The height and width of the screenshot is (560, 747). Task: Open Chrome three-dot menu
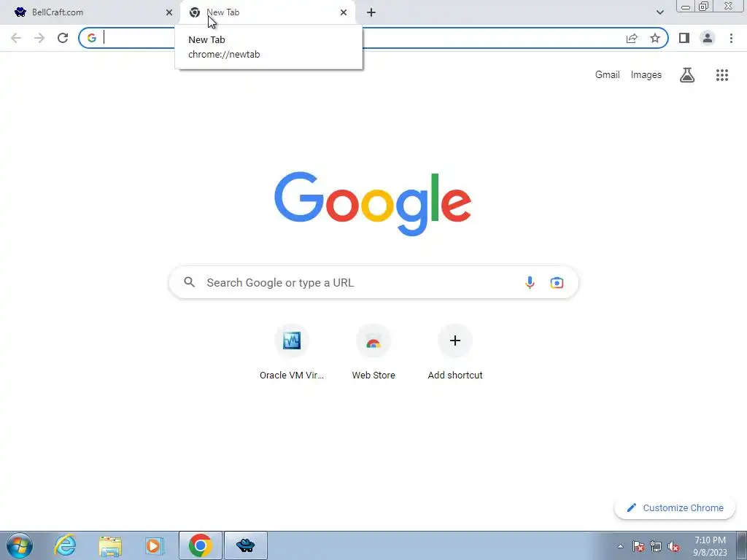tap(731, 38)
